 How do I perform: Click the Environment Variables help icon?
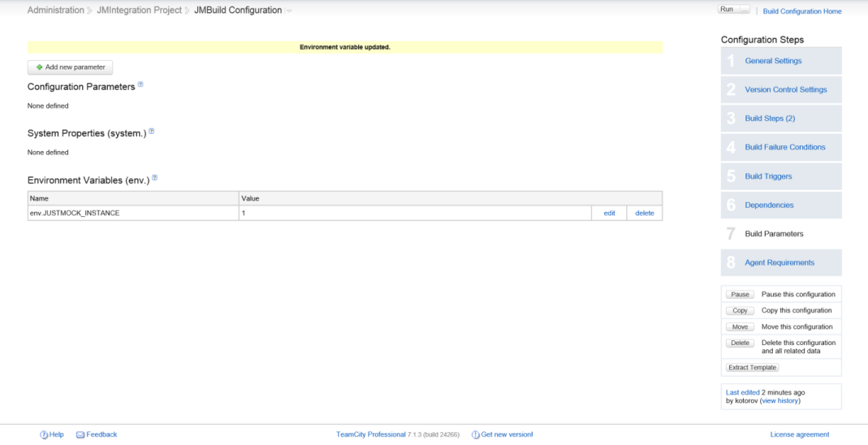coord(155,178)
